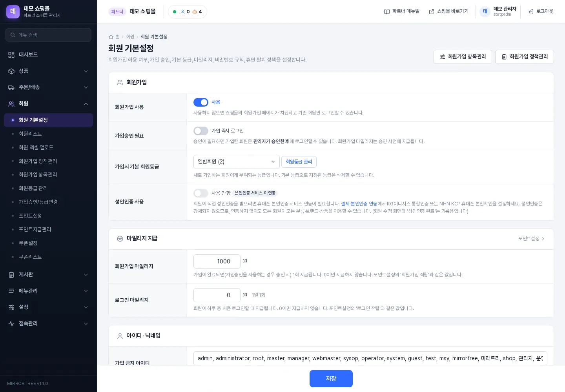Screen dimensions: 565x392
Task: Click the 데 shop logo at top-left
Action: pyautogui.click(x=13, y=12)
